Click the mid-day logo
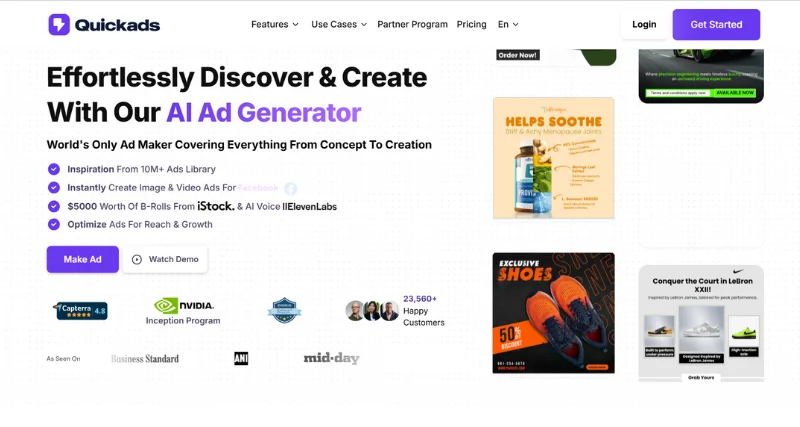This screenshot has width=800, height=427. pyautogui.click(x=332, y=359)
